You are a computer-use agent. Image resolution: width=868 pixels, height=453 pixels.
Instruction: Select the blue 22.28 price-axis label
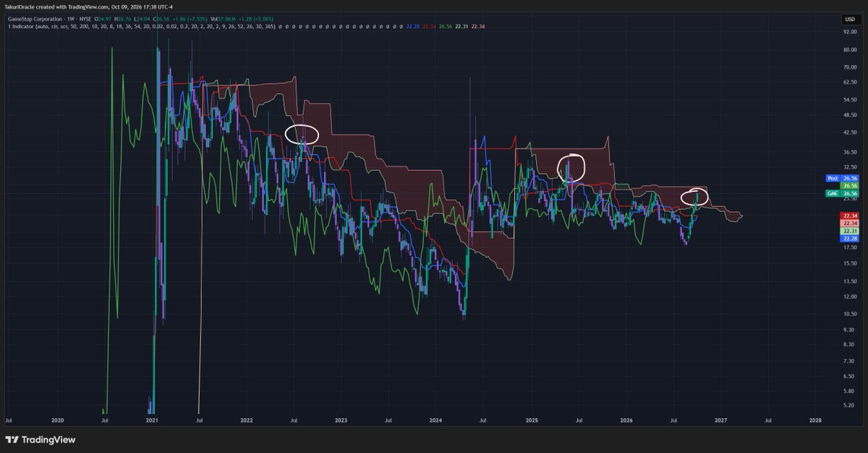click(x=849, y=238)
